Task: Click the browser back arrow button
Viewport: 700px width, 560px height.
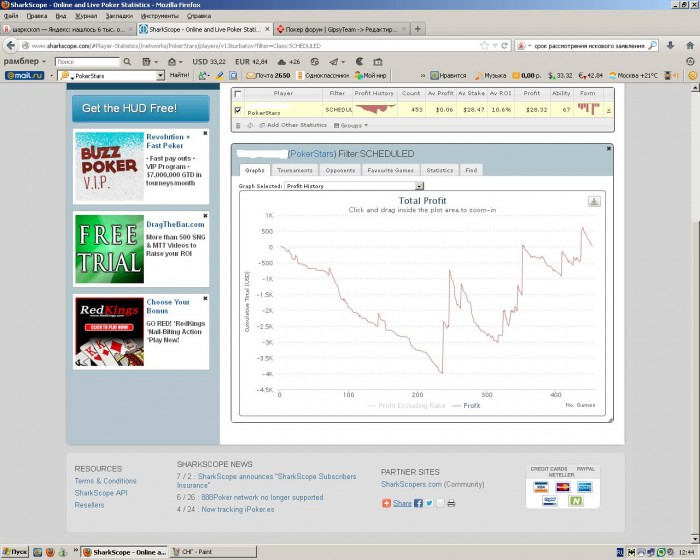Action: [x=11, y=46]
